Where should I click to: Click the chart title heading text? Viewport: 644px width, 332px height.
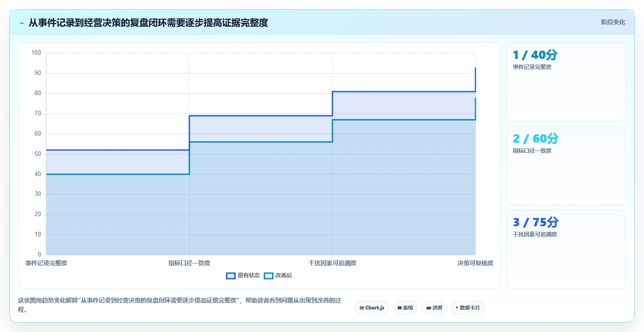pyautogui.click(x=148, y=23)
